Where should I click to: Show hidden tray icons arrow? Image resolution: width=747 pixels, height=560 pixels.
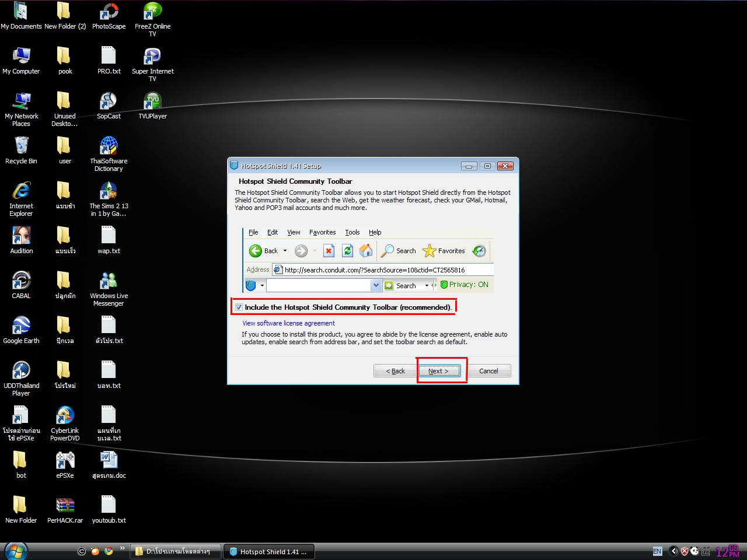pos(673,551)
